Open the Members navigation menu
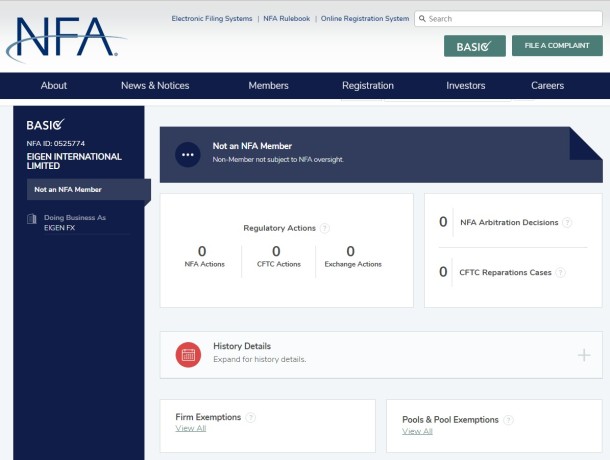610x460 pixels. coord(268,86)
